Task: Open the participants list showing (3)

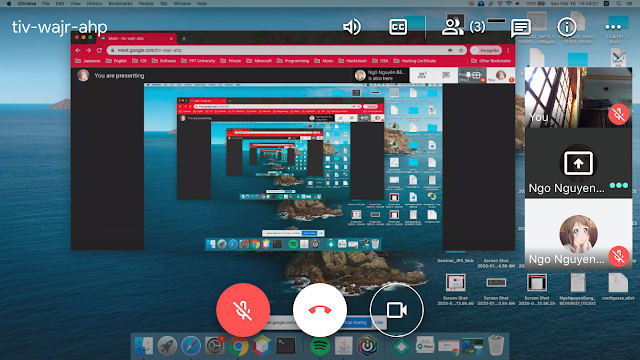Action: click(x=464, y=27)
